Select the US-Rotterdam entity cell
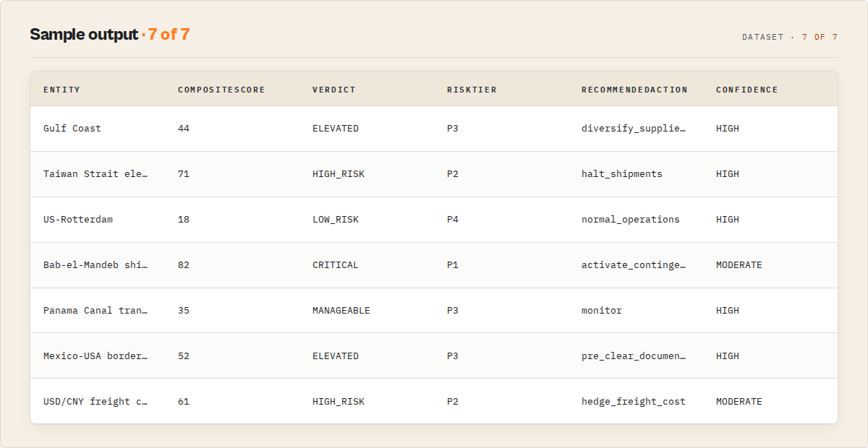Viewport: 868px width, 448px height. (78, 220)
